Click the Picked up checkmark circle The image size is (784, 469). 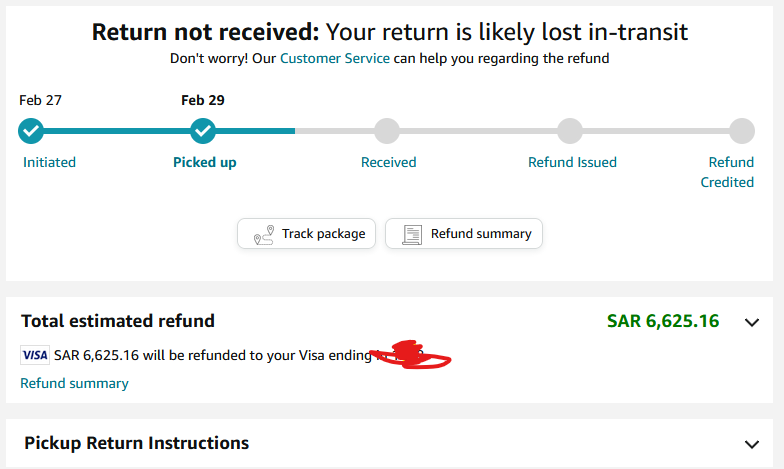(x=203, y=131)
